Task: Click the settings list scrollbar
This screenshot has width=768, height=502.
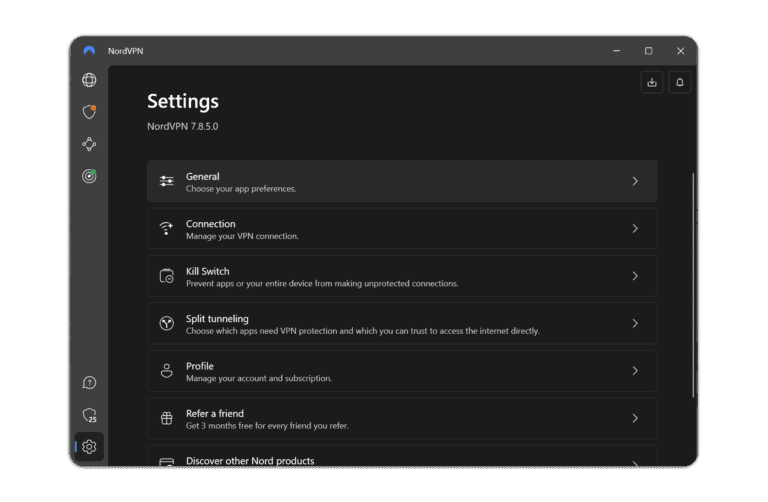Action: point(693,285)
